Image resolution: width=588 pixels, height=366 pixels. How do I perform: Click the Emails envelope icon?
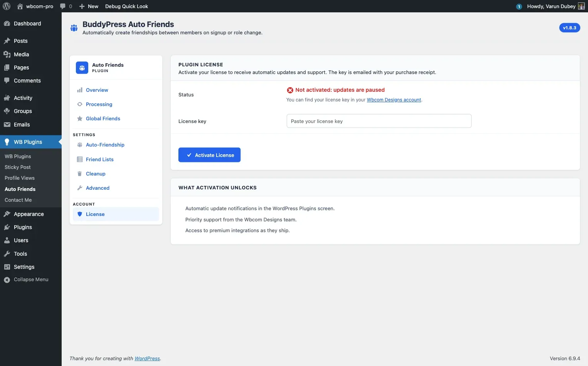coord(7,125)
